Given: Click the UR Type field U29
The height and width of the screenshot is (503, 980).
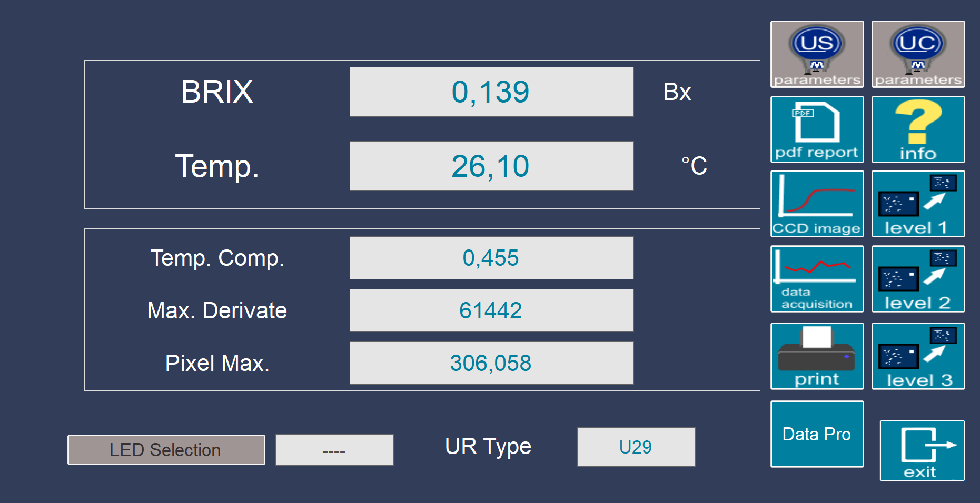Looking at the screenshot, I should tap(636, 447).
